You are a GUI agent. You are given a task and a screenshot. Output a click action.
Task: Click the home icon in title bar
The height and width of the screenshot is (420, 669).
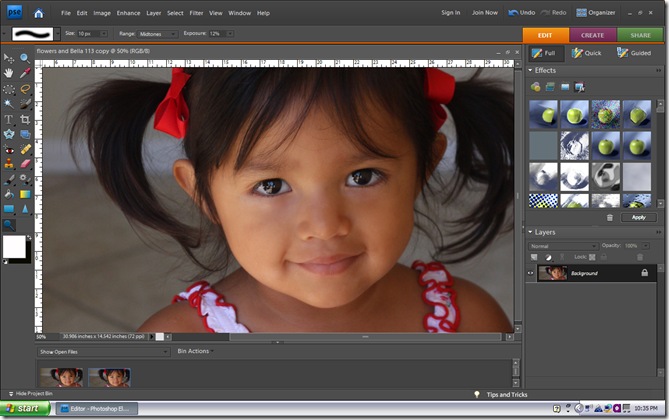[38, 13]
